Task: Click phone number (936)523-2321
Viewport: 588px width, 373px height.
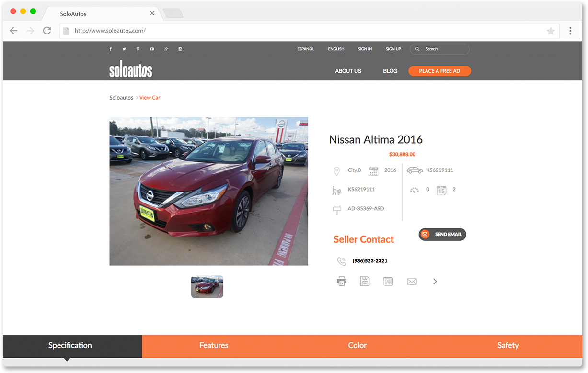Action: click(370, 261)
